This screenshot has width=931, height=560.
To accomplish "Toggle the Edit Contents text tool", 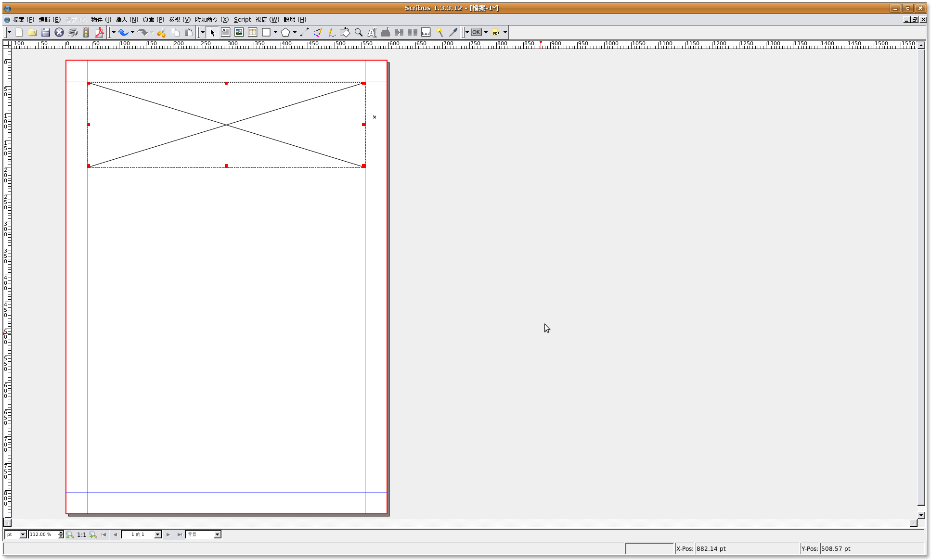I will pos(372,32).
